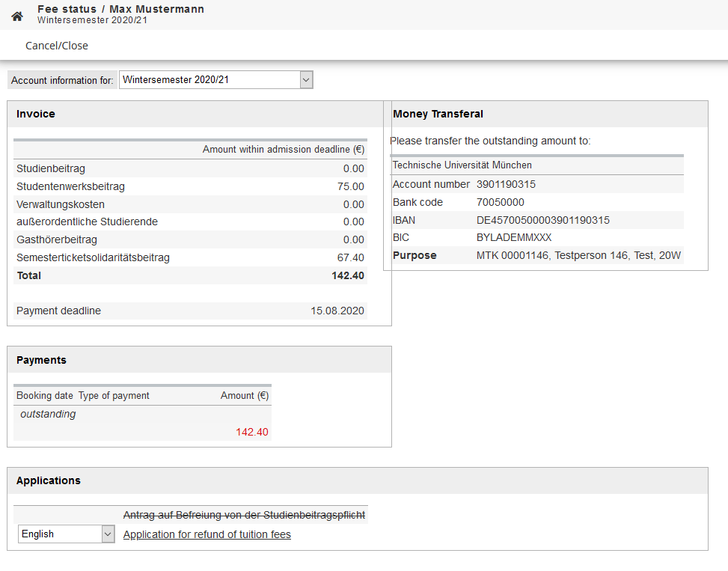The height and width of the screenshot is (571, 728).
Task: Click the Booking date column header
Action: (x=44, y=395)
